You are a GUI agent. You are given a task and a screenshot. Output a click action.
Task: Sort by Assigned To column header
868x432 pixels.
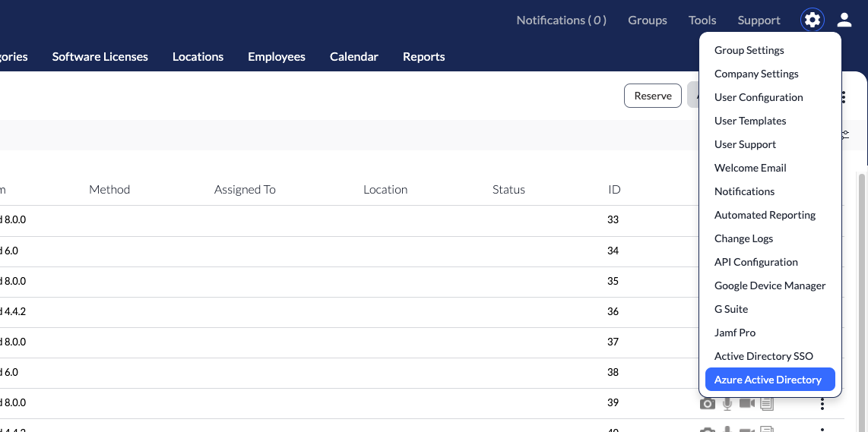(x=245, y=190)
